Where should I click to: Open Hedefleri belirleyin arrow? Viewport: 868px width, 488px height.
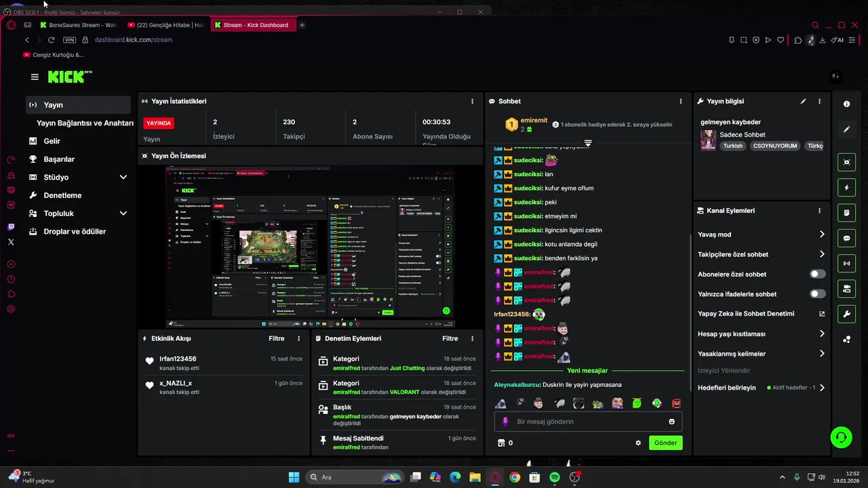(822, 388)
